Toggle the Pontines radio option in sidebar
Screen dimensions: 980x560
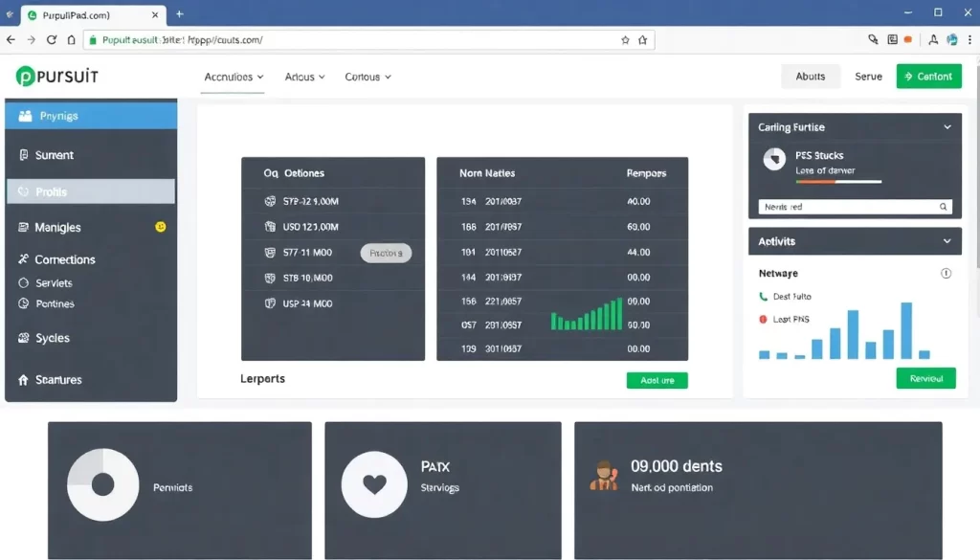tap(24, 303)
